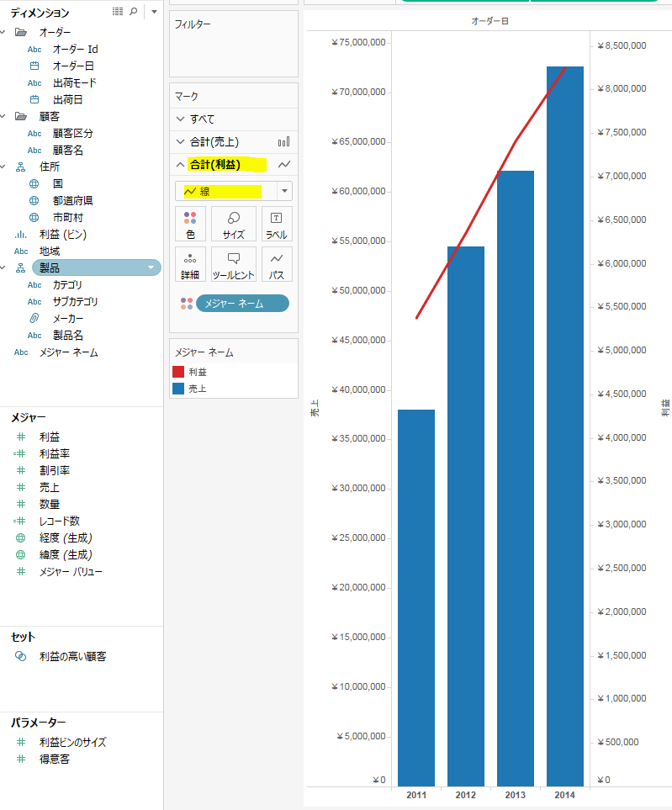Click the set icon beside 利益の高い顧客
This screenshot has width=672, height=810.
pyautogui.click(x=21, y=656)
